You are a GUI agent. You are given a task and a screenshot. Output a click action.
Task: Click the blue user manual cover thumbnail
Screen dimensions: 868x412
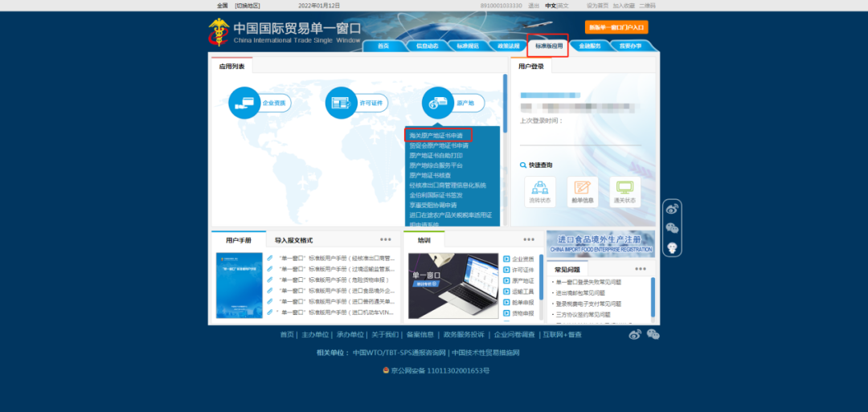(x=240, y=285)
